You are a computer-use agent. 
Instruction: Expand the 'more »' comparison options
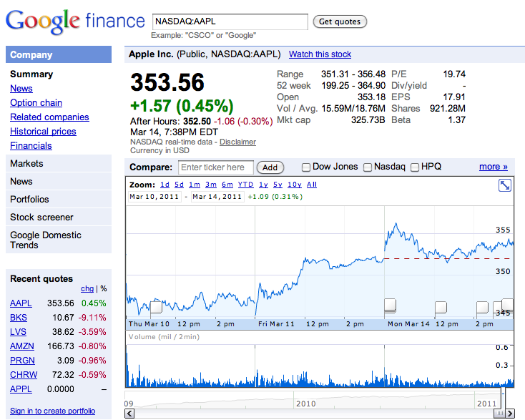[493, 167]
